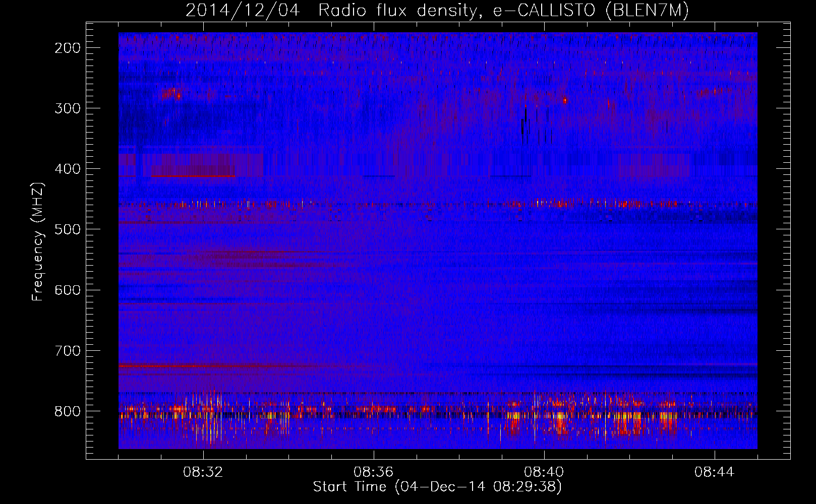Click the 08:32 time tick label
This screenshot has height=504, width=816.
click(x=203, y=472)
